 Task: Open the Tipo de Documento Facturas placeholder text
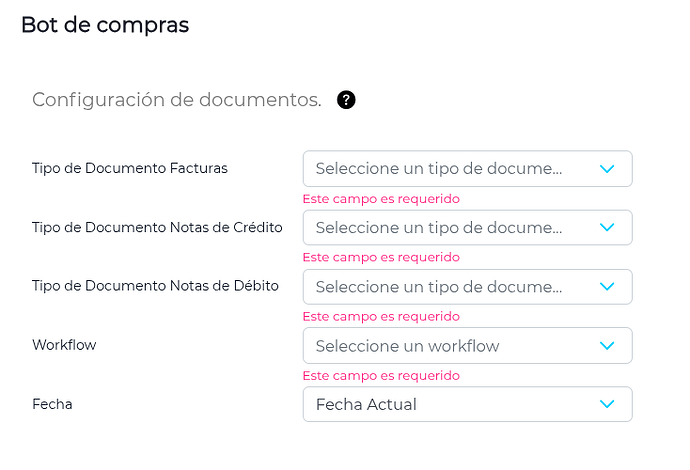pos(439,169)
